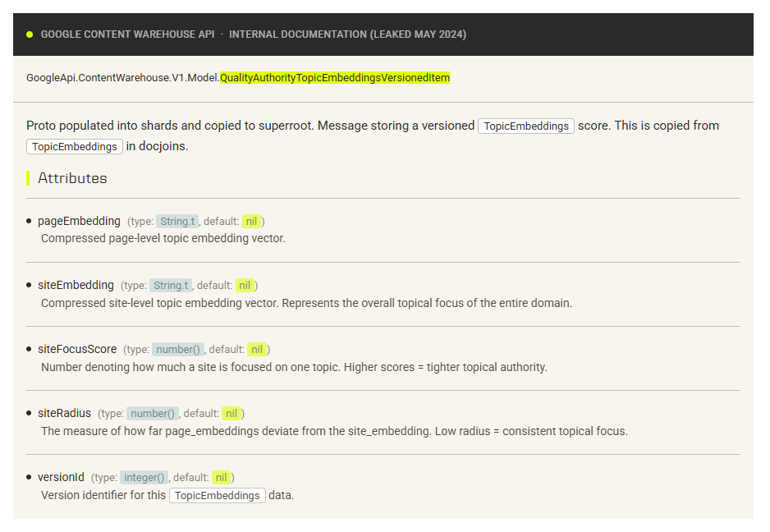The width and height of the screenshot is (770, 532).
Task: Click the TopicEmbeddings badge before 'in docjoins'
Action: point(75,147)
